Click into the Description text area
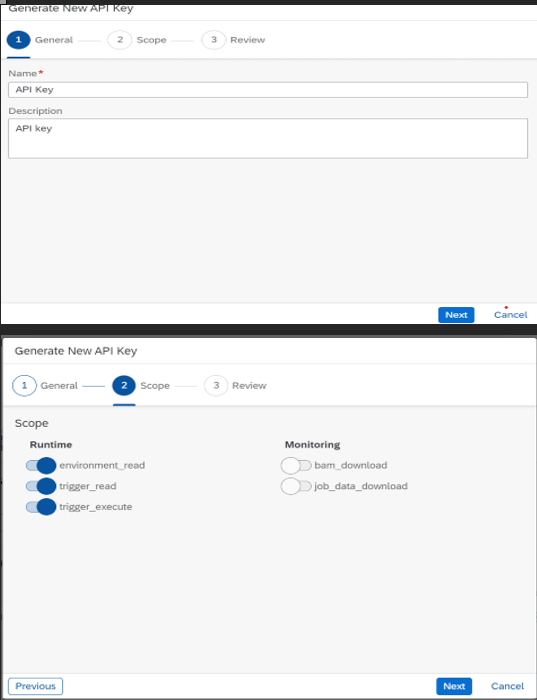Viewport: 537px width, 700px height. pos(268,138)
